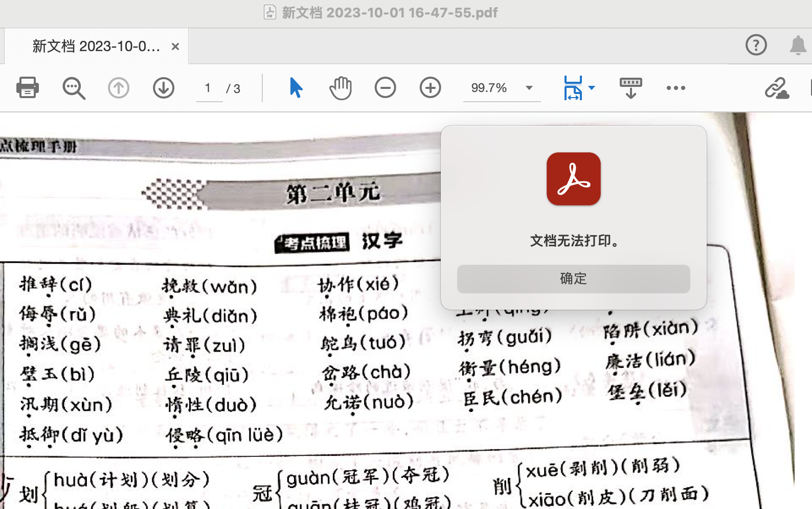Click the Fit width page icon
The height and width of the screenshot is (509, 812).
(573, 88)
